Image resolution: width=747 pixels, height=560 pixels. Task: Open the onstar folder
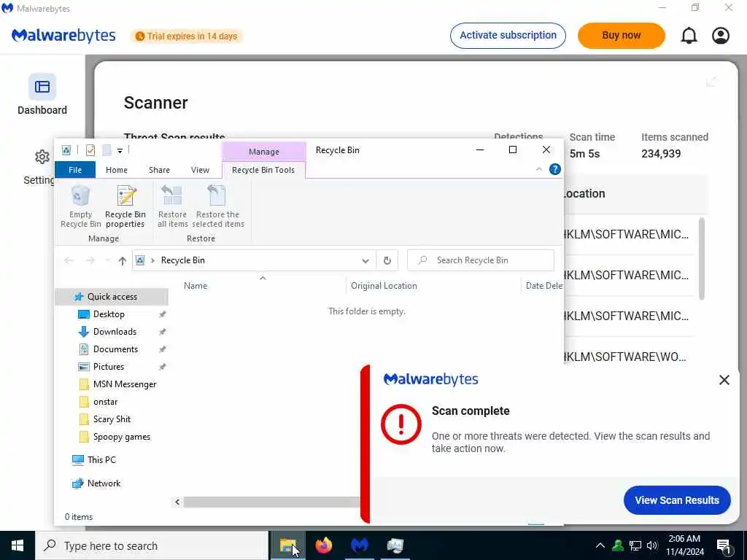coord(105,402)
